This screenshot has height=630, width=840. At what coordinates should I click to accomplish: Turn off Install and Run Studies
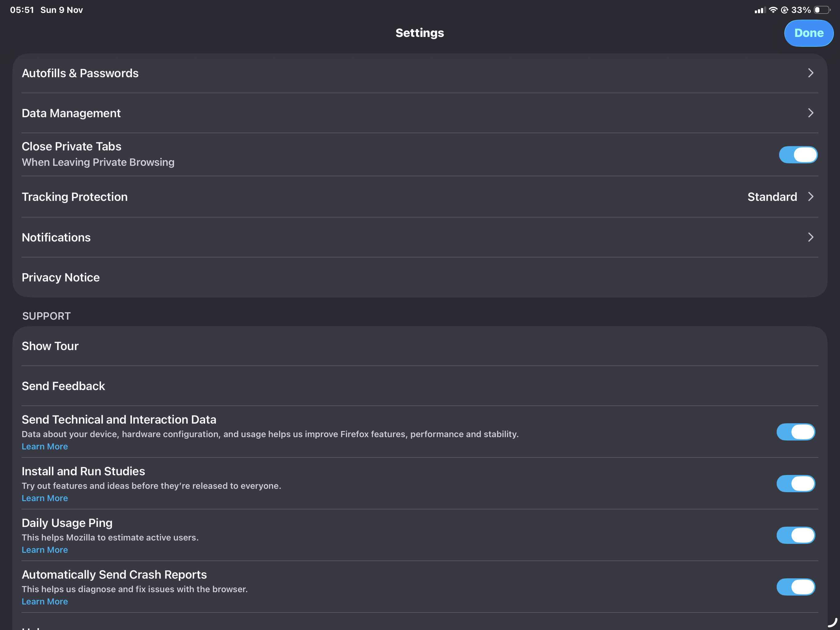coord(795,484)
